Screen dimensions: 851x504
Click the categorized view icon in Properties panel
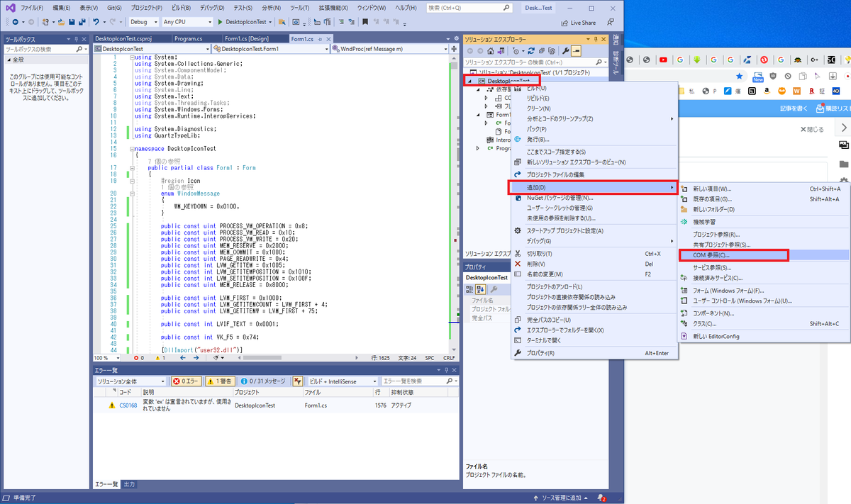pyautogui.click(x=469, y=290)
